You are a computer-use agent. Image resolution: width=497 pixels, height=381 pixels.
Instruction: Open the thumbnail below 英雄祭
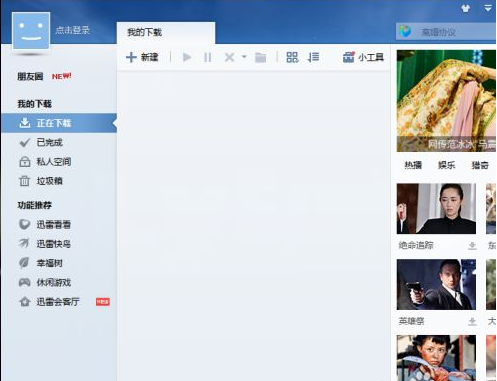pos(436,358)
